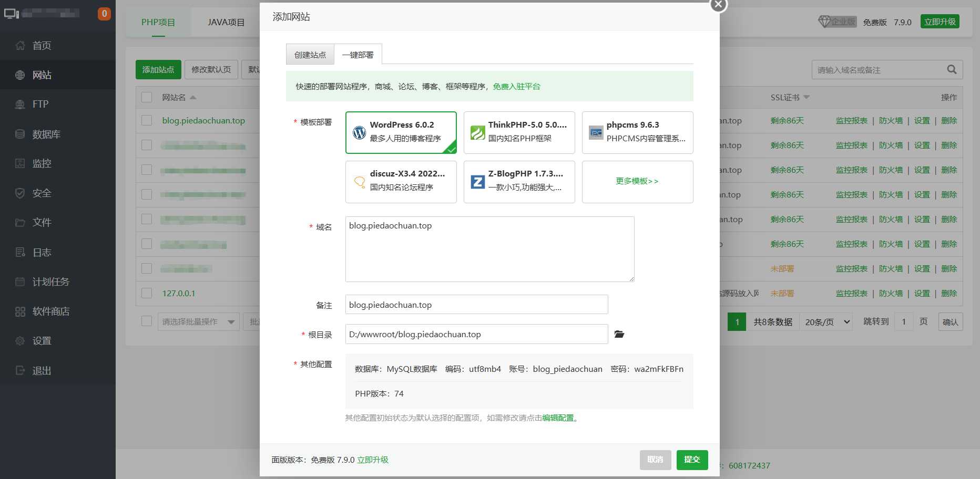Select the Z-BlogPHP 1.7.3 template card
Viewport: 980px width, 479px height.
pyautogui.click(x=519, y=182)
